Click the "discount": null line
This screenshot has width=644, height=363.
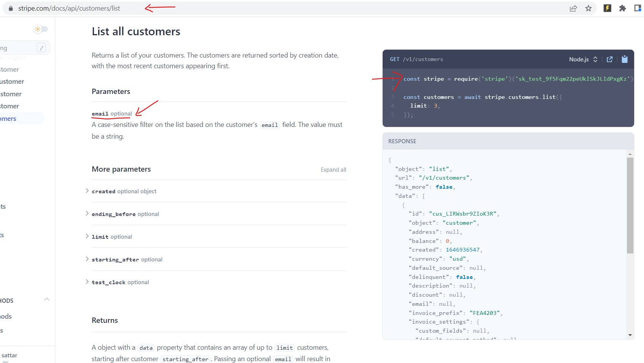coord(437,295)
